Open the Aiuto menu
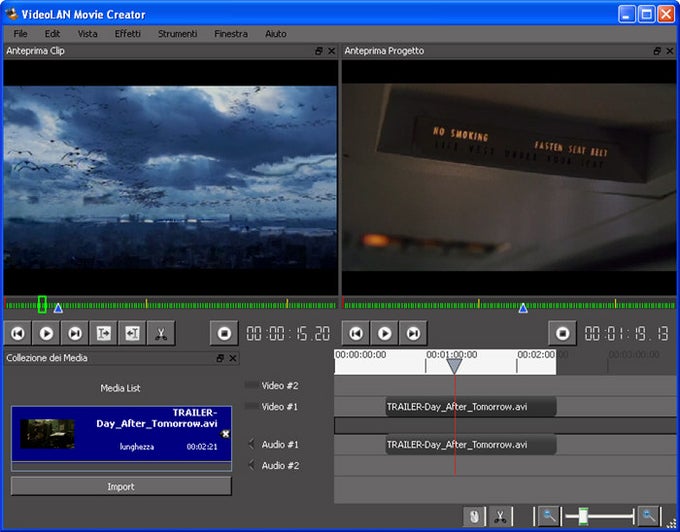This screenshot has width=680, height=532. 275,33
